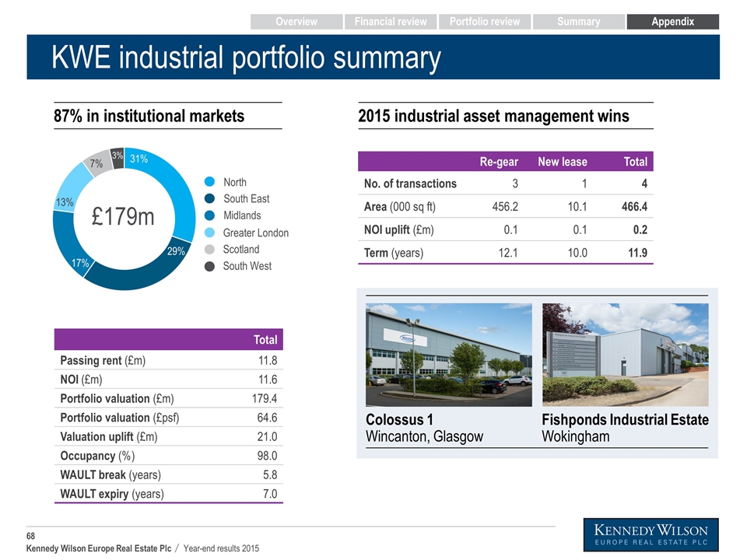Select the Summary tab
Screen dimensions: 747x560
(578, 22)
